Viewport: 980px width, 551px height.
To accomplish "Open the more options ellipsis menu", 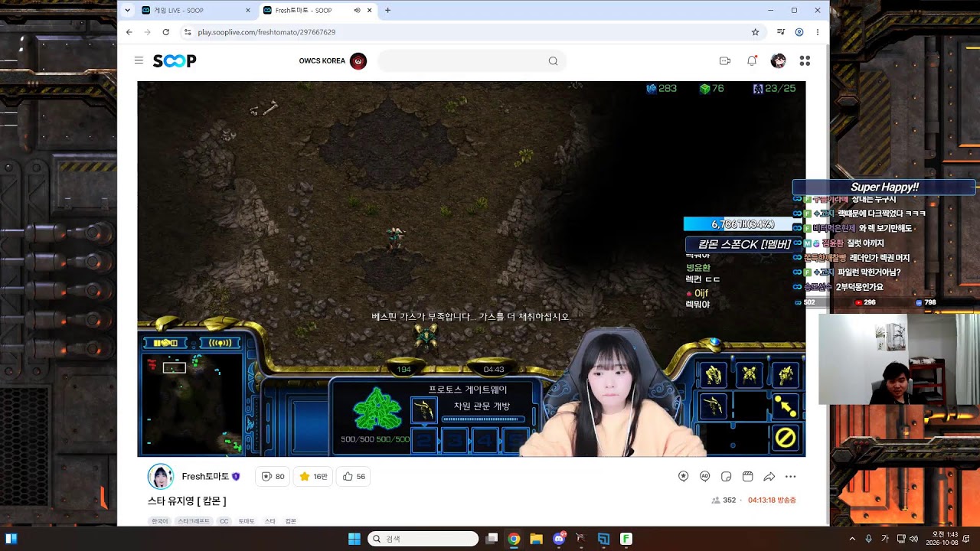I will pos(791,476).
